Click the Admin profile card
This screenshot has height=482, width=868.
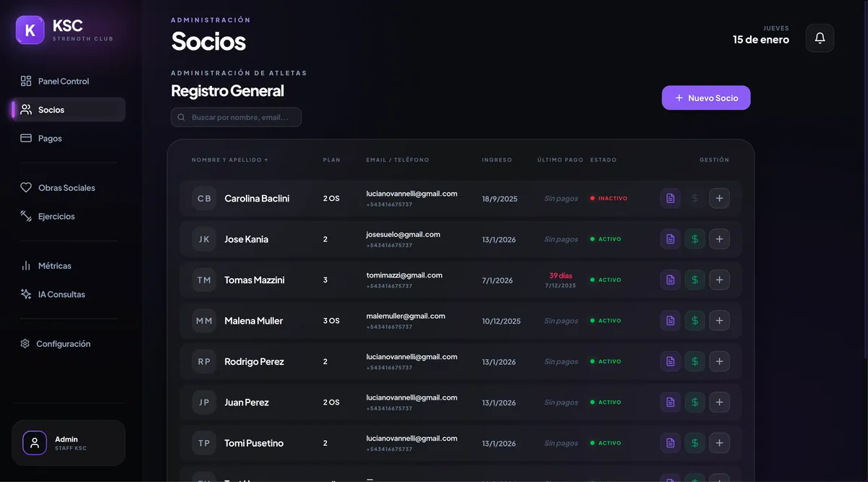[x=69, y=443]
